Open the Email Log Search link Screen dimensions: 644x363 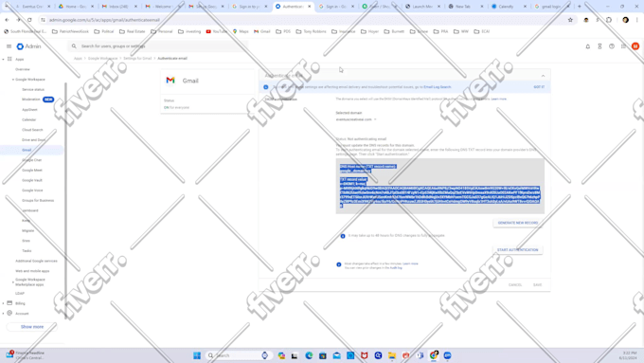[437, 87]
